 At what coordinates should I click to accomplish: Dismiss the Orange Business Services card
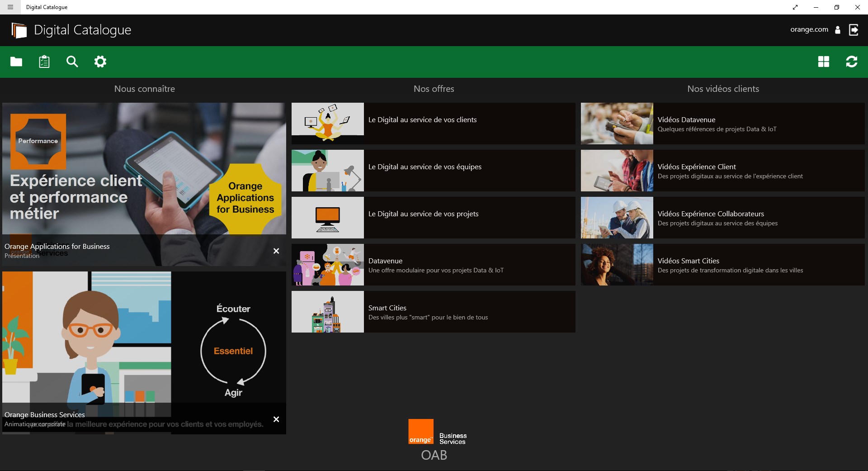coord(276,419)
